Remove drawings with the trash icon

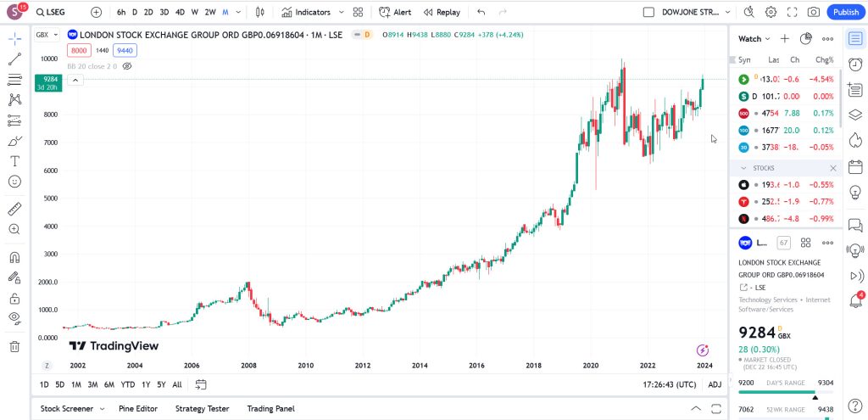14,346
